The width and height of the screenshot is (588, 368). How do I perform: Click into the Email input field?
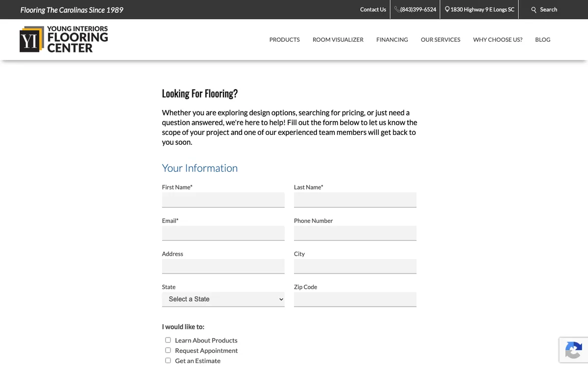pyautogui.click(x=223, y=233)
